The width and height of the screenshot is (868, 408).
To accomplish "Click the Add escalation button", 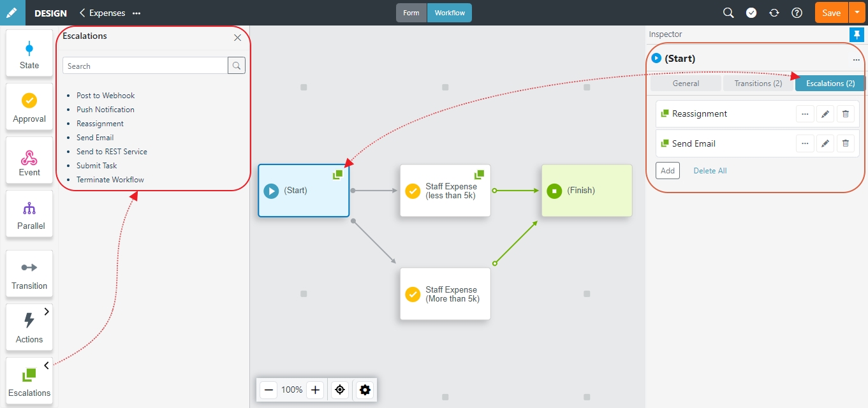I will pos(668,171).
